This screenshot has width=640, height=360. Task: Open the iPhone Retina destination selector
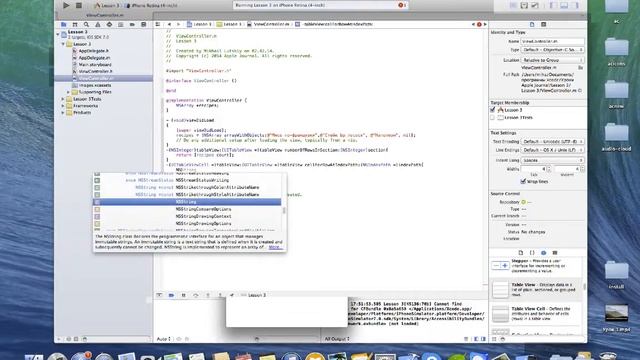coord(152,5)
